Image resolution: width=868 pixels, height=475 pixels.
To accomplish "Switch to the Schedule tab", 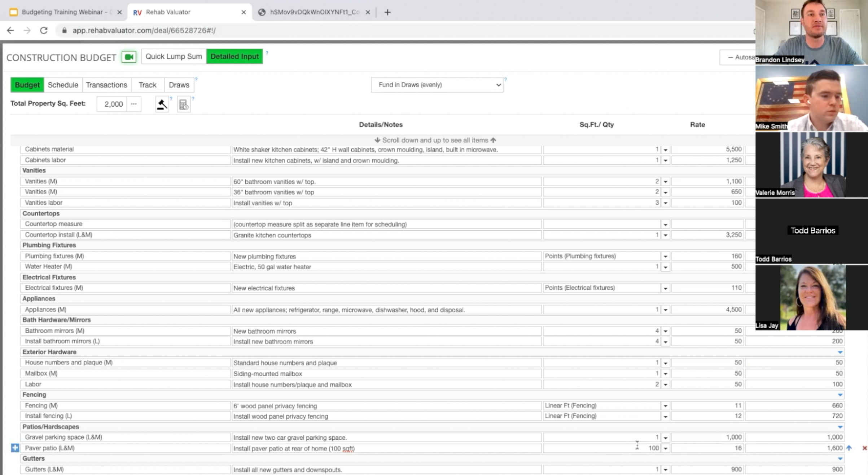I will (x=63, y=85).
